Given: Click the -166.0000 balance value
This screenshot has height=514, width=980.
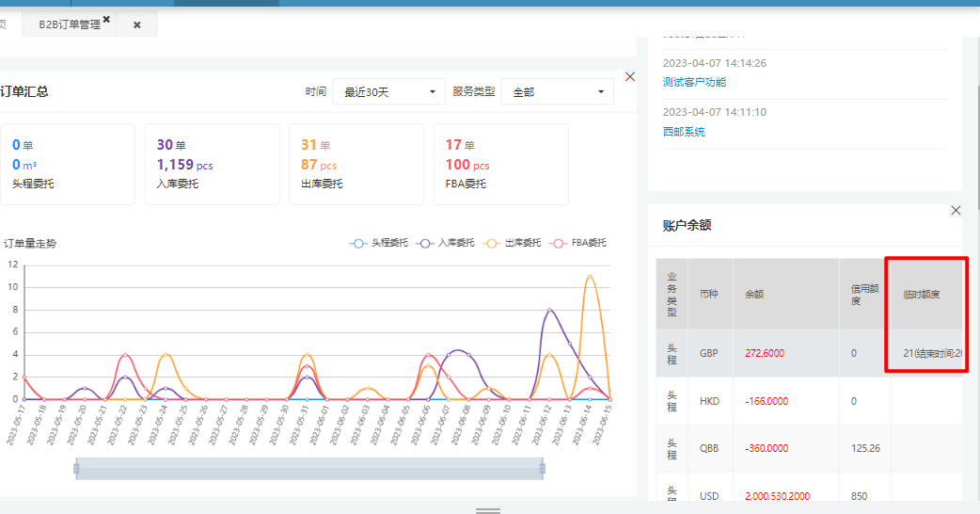Looking at the screenshot, I should (767, 401).
